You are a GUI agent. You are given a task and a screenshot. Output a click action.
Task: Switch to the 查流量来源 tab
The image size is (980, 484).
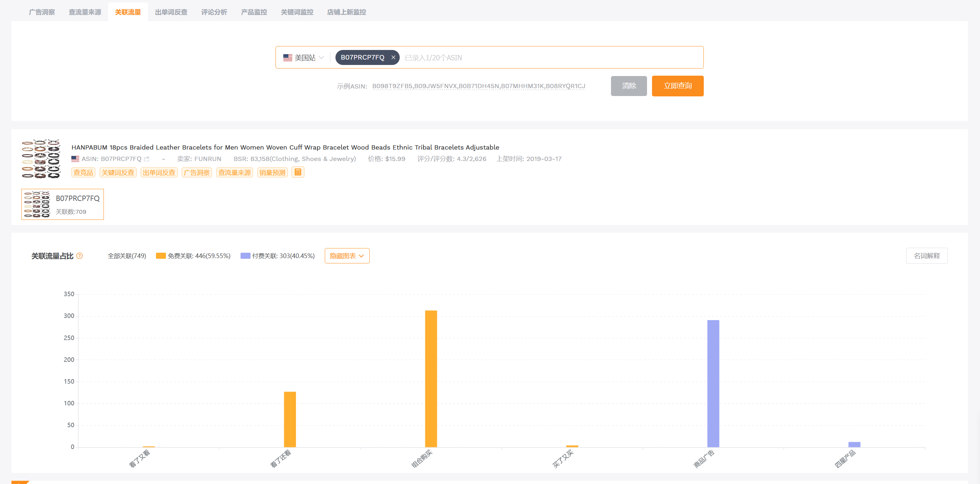click(85, 12)
